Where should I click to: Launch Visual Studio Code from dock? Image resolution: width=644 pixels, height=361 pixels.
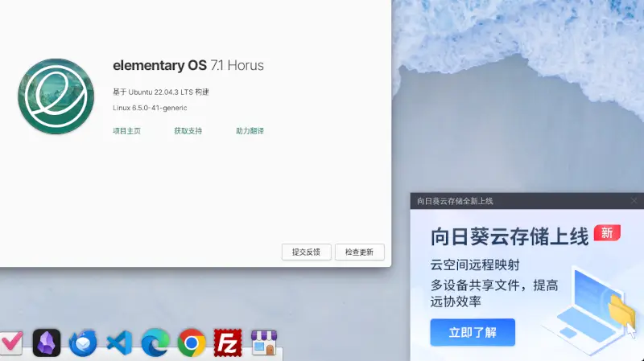coord(119,343)
